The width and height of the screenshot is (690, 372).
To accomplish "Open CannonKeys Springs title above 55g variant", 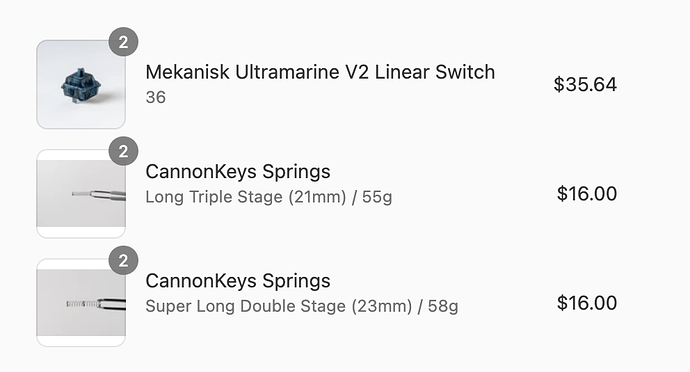I will 238,172.
